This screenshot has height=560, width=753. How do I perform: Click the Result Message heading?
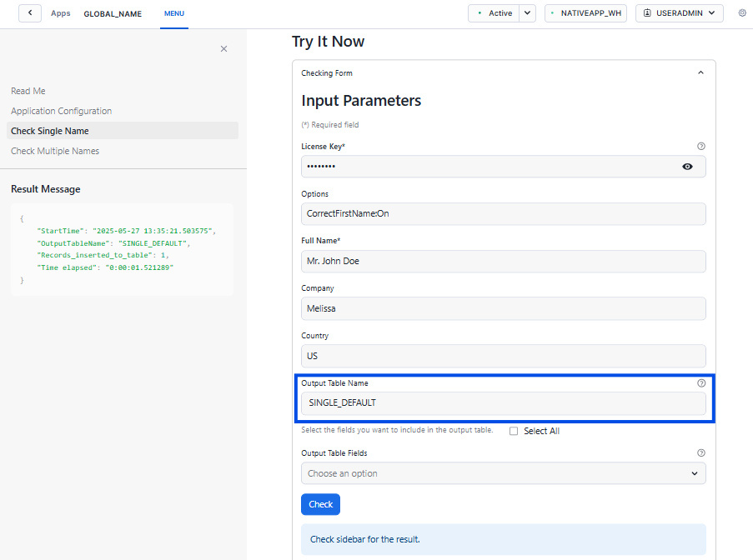coord(46,189)
